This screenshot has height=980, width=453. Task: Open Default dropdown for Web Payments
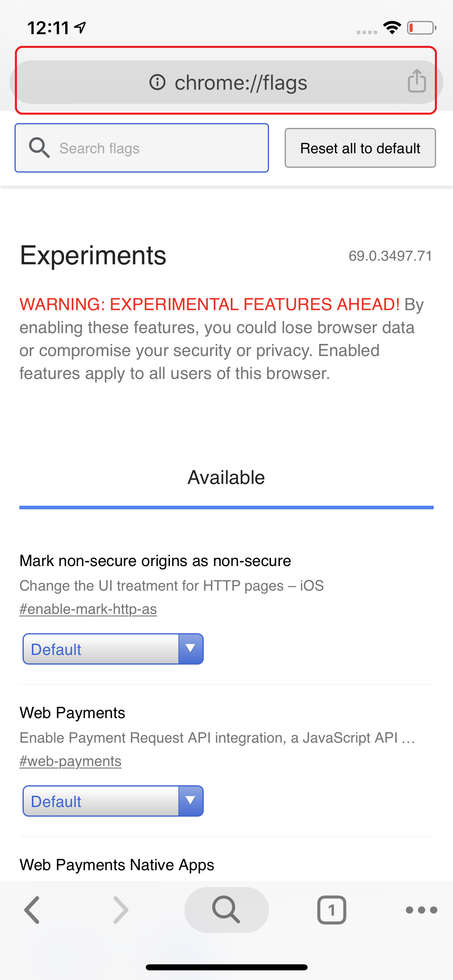click(101, 801)
